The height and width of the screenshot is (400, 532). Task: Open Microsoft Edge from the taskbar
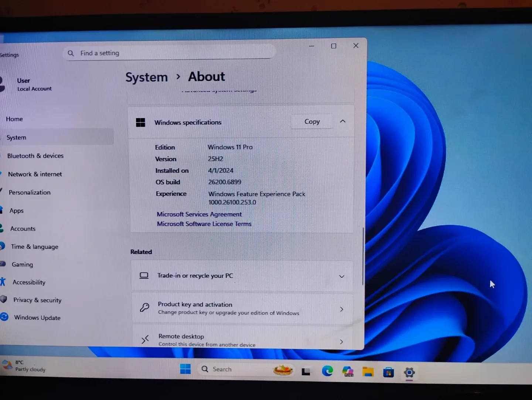coord(327,371)
